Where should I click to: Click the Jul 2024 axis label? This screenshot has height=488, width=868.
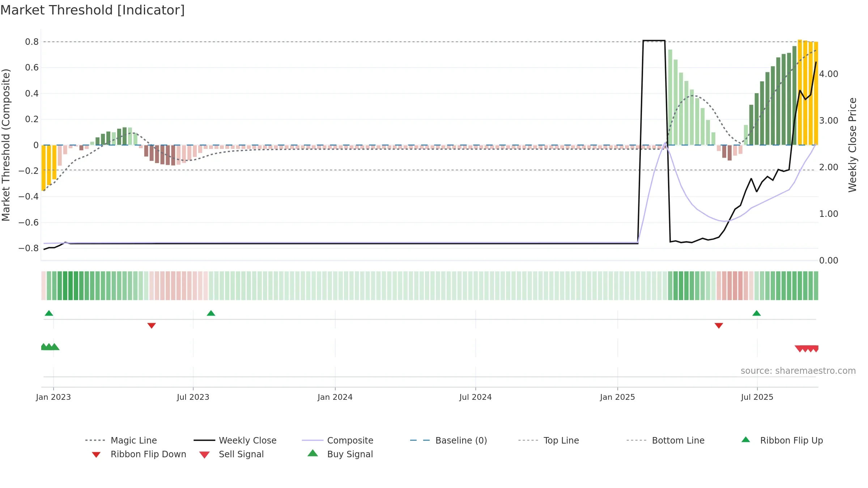tap(476, 397)
